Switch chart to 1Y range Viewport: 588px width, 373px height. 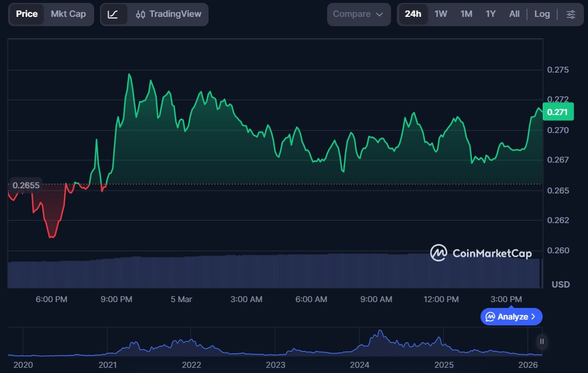click(490, 14)
